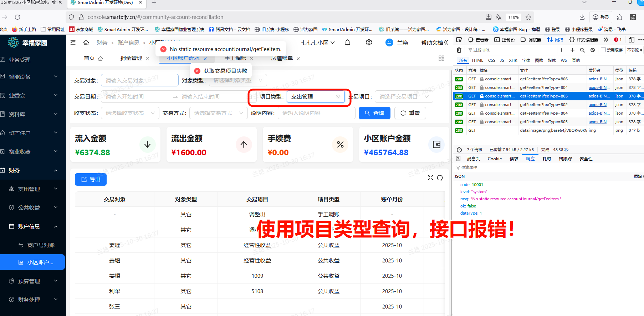
Task: Click the 查询 search button
Action: (x=374, y=113)
